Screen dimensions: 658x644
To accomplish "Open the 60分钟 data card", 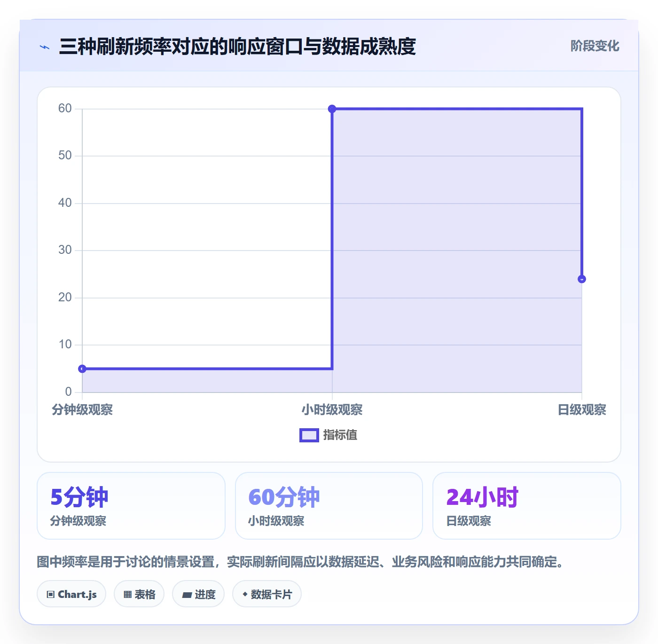I will [x=329, y=506].
